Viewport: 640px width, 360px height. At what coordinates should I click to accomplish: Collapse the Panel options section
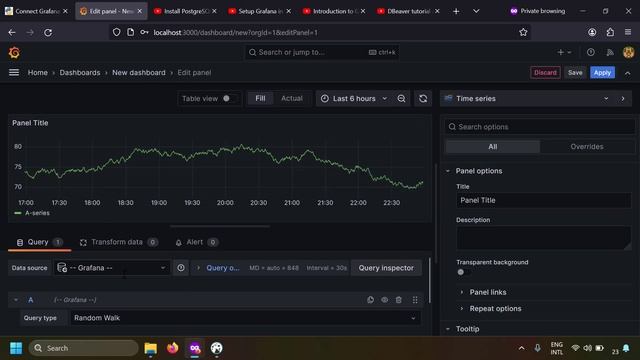(x=478, y=171)
